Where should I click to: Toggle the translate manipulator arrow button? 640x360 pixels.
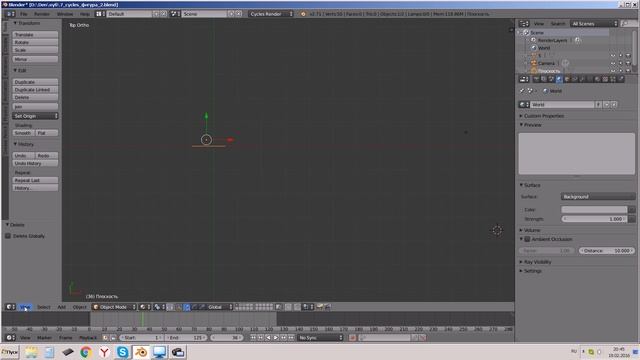[187, 307]
